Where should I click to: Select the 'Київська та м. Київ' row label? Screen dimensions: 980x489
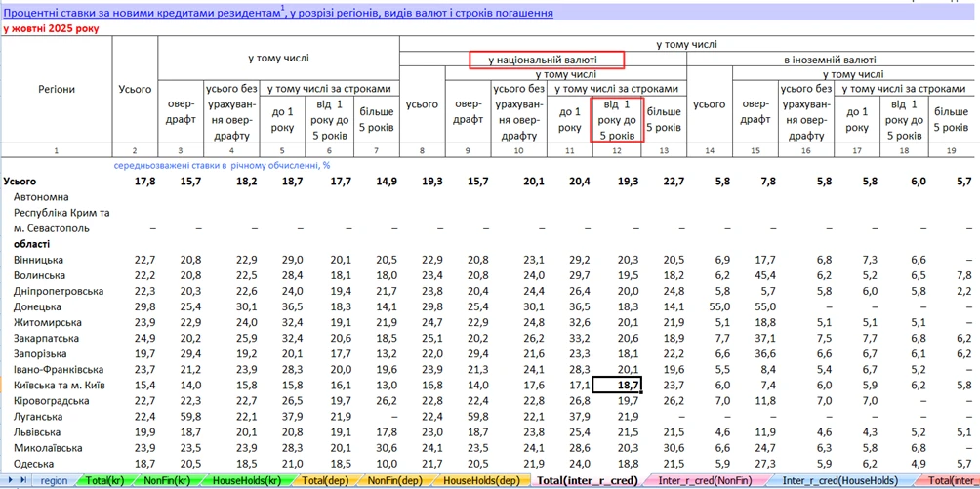[x=60, y=386]
